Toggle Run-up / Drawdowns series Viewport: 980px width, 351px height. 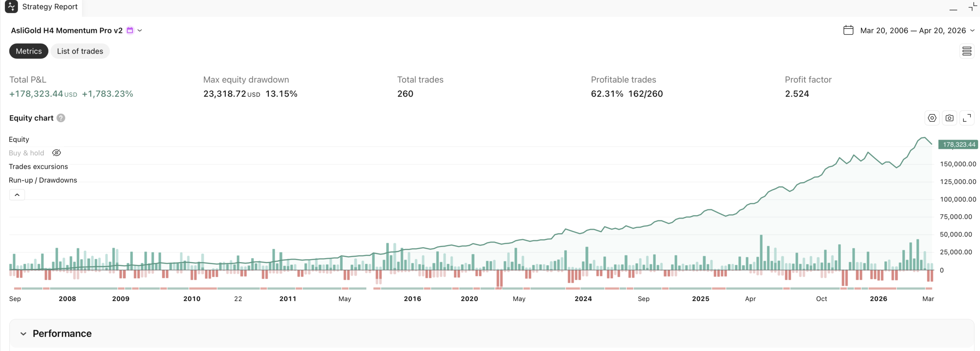[43, 180]
